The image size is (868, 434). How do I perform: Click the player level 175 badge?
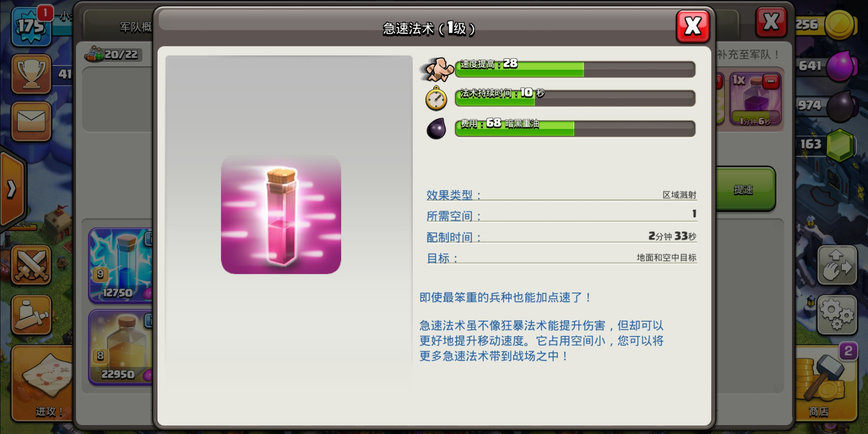point(31,26)
